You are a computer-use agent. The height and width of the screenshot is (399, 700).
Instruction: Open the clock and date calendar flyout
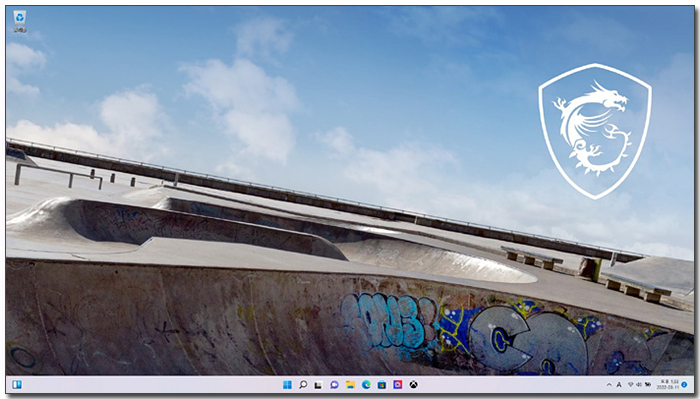click(667, 384)
